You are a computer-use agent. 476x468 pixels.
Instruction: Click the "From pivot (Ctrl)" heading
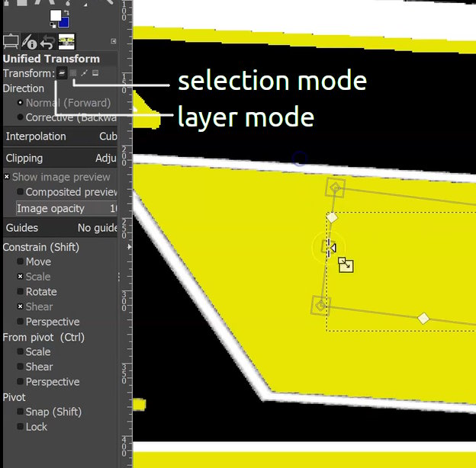[43, 337]
